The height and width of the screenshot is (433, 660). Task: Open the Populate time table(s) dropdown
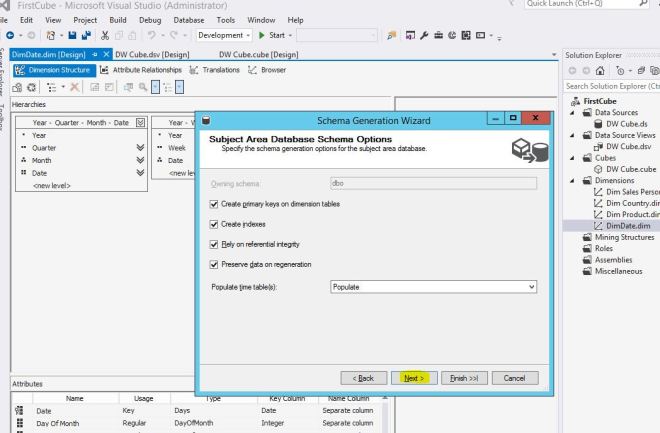click(x=530, y=287)
